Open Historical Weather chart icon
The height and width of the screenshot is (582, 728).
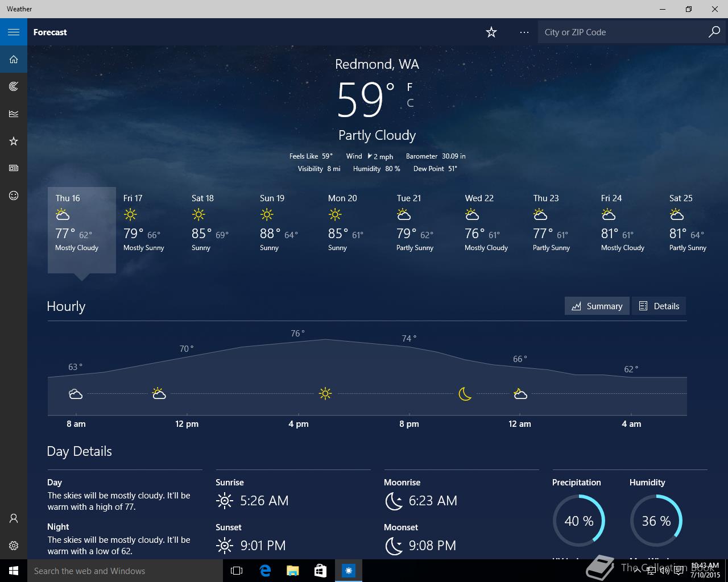(x=14, y=114)
